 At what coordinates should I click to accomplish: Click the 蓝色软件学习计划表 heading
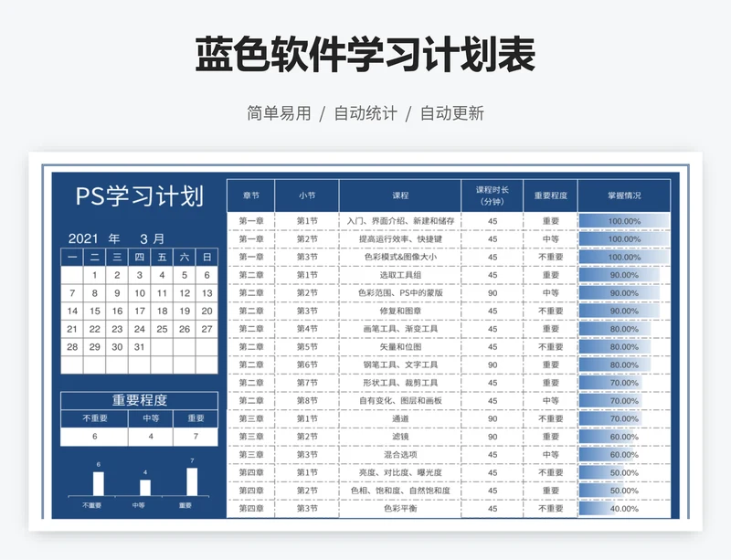[x=365, y=55]
